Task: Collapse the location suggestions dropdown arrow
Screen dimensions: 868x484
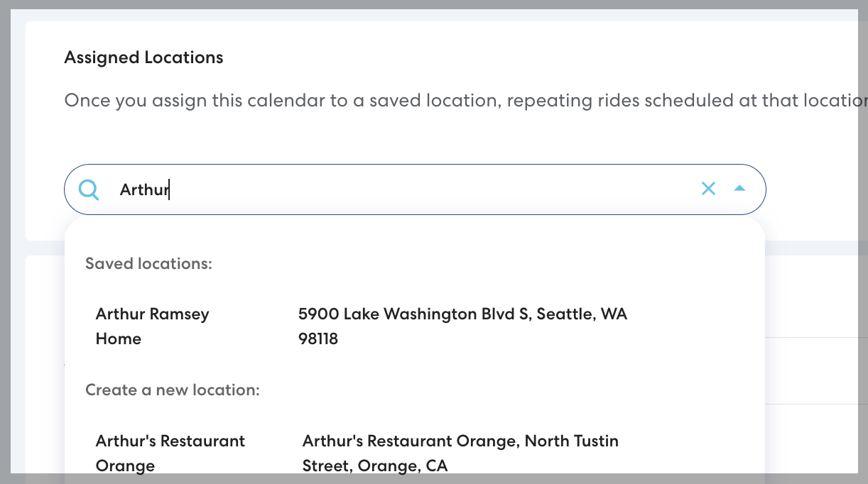Action: point(739,189)
